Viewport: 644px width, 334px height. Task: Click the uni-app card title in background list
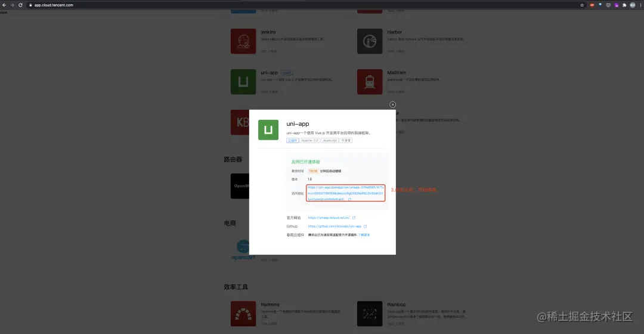tap(269, 72)
